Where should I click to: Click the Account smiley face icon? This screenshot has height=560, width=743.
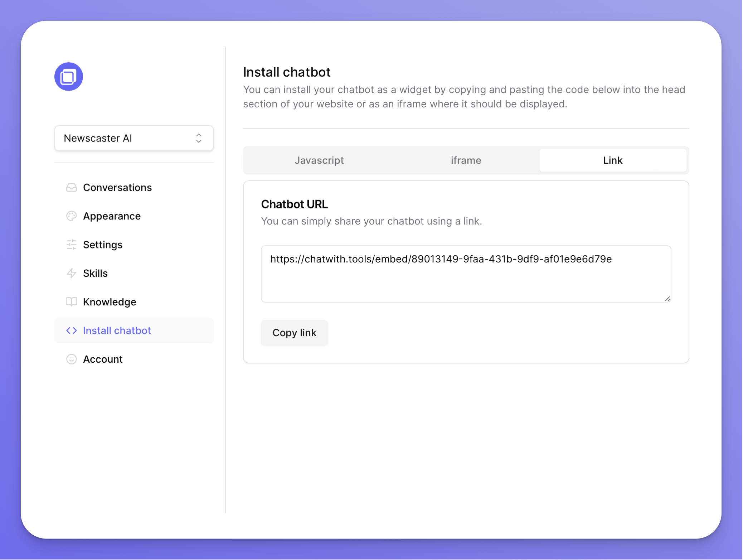tap(72, 359)
